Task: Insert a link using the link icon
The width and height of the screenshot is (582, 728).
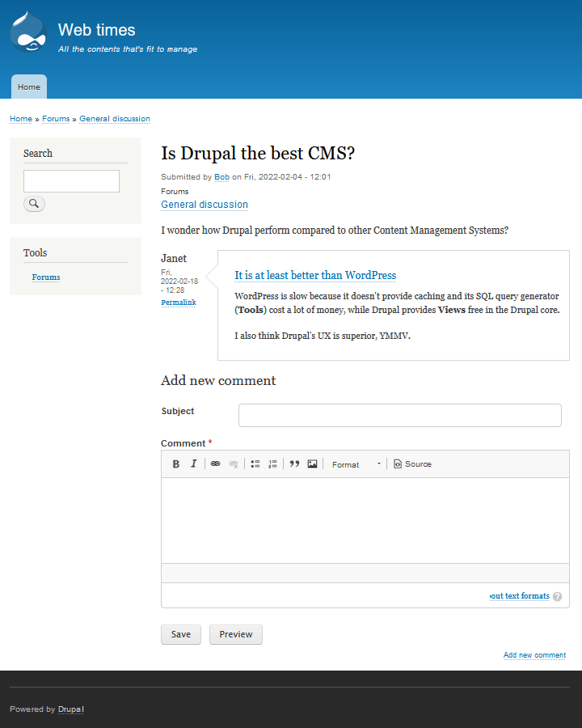Action: (215, 464)
